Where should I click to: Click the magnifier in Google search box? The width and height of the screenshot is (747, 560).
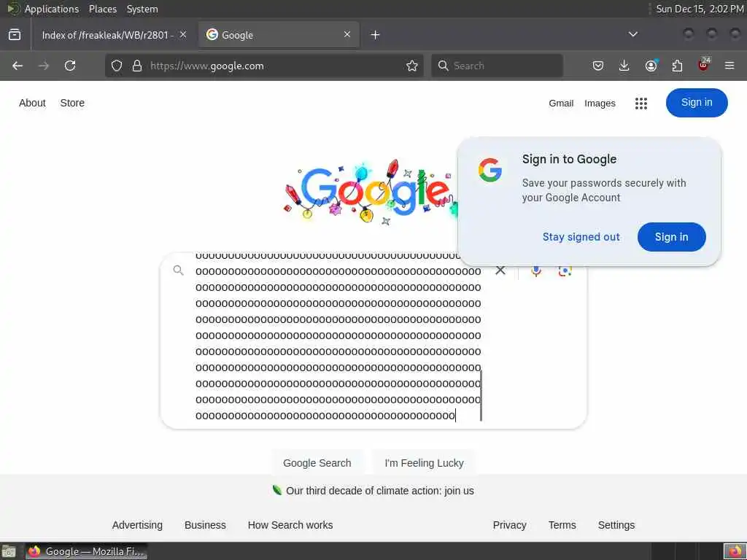click(178, 271)
